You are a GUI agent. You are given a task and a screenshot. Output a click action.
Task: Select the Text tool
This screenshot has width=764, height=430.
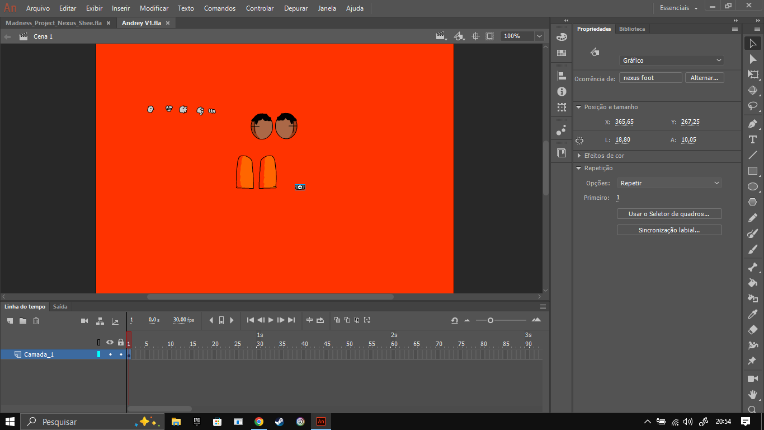pyautogui.click(x=753, y=139)
